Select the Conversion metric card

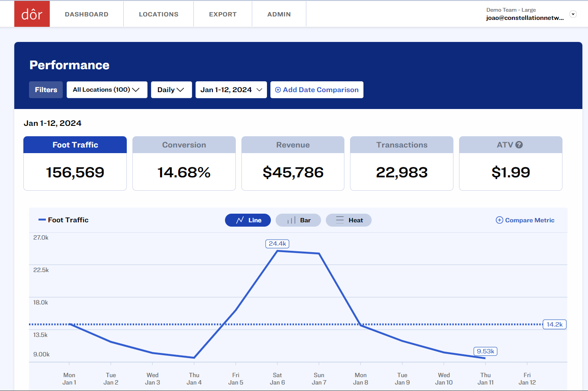point(184,163)
